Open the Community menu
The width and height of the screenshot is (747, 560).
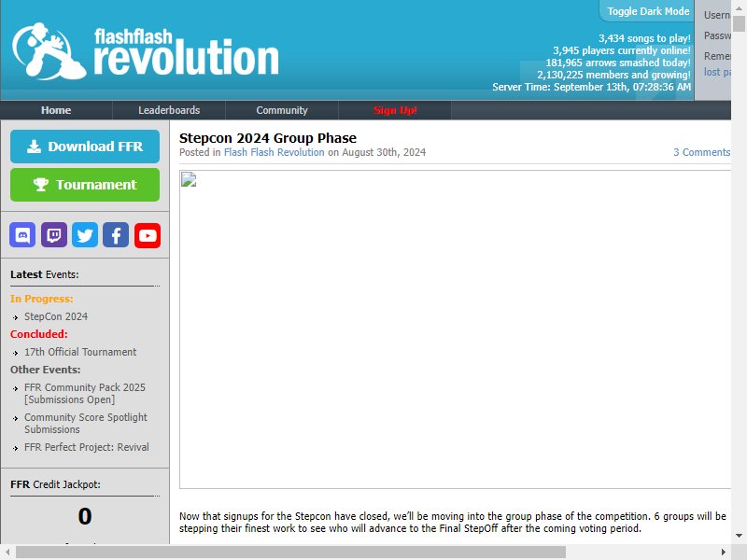pyautogui.click(x=282, y=110)
